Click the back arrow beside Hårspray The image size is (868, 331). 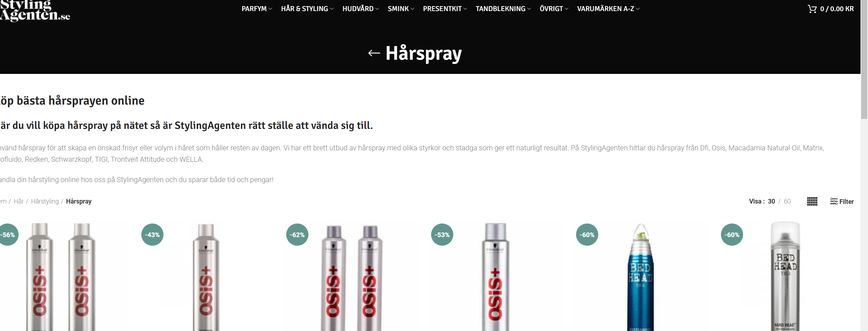[374, 53]
